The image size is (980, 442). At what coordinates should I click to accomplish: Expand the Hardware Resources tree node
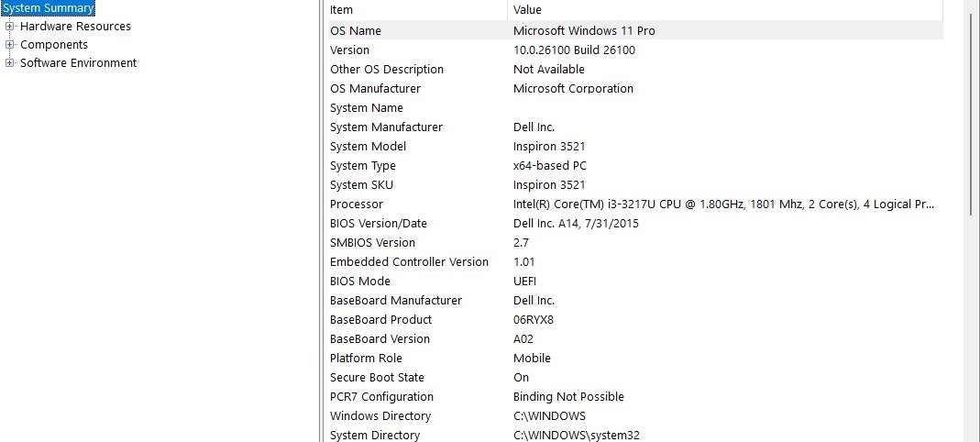click(x=9, y=27)
